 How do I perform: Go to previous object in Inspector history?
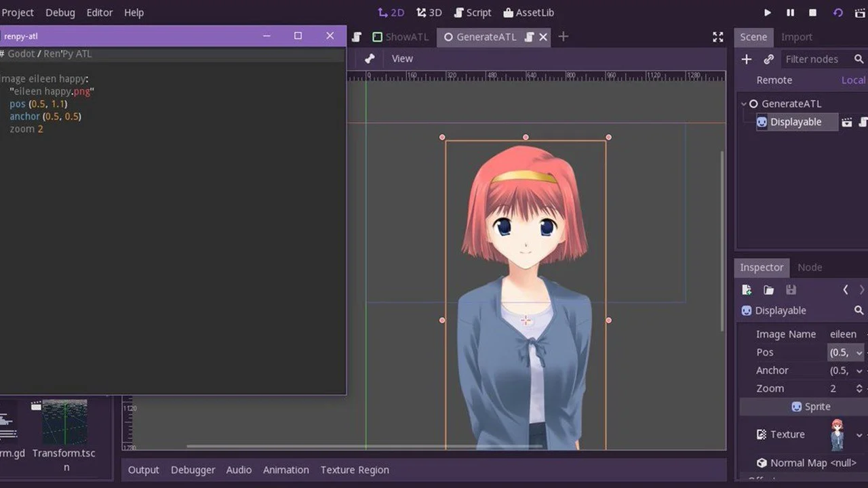pyautogui.click(x=846, y=290)
